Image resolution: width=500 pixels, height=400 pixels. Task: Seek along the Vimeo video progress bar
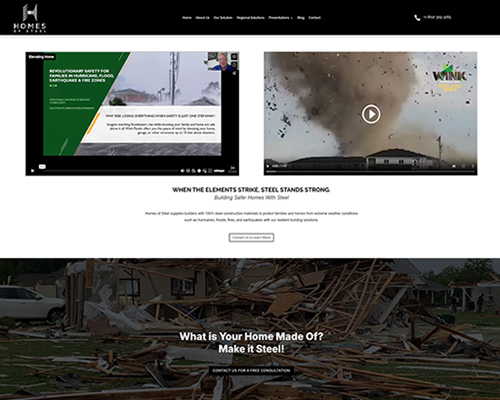tap(110, 171)
